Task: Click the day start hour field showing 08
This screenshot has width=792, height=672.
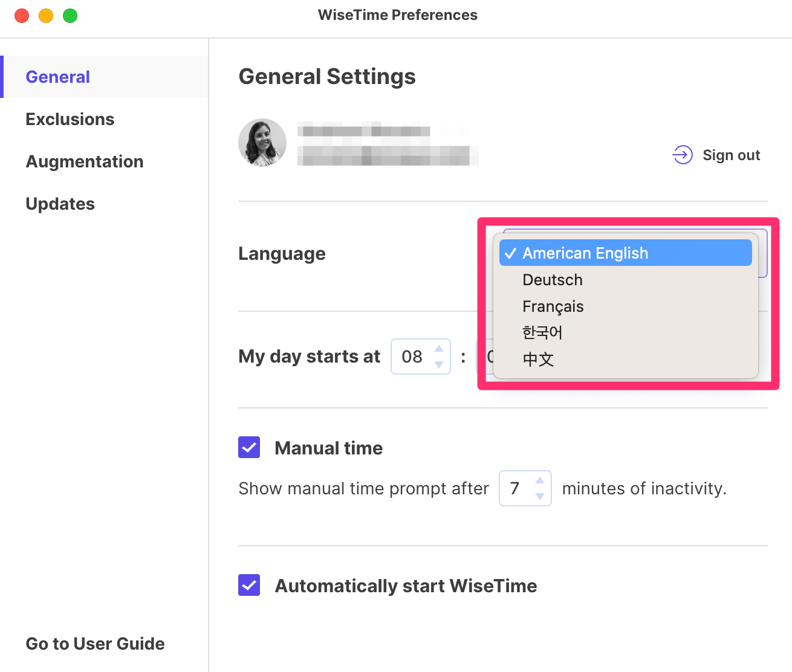Action: point(421,357)
